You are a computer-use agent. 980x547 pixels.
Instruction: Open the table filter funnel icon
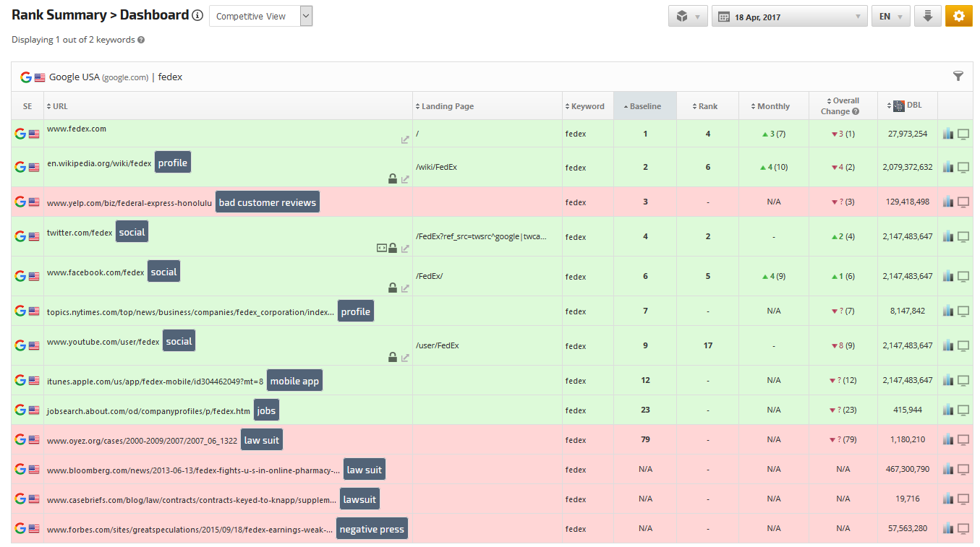958,76
